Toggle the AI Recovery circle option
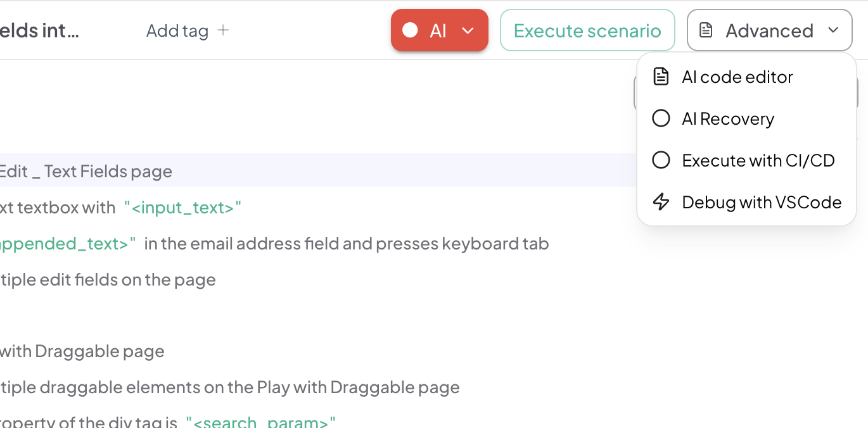Viewport: 868px width, 428px height. click(661, 118)
